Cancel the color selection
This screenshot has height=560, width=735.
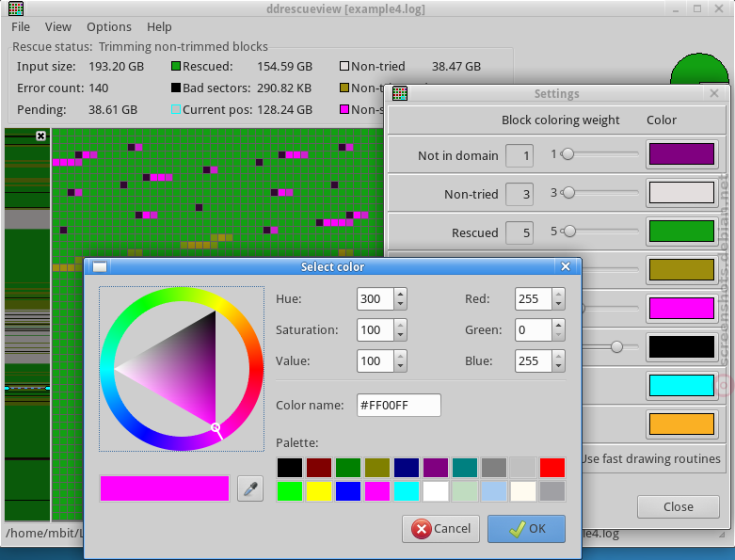(440, 529)
